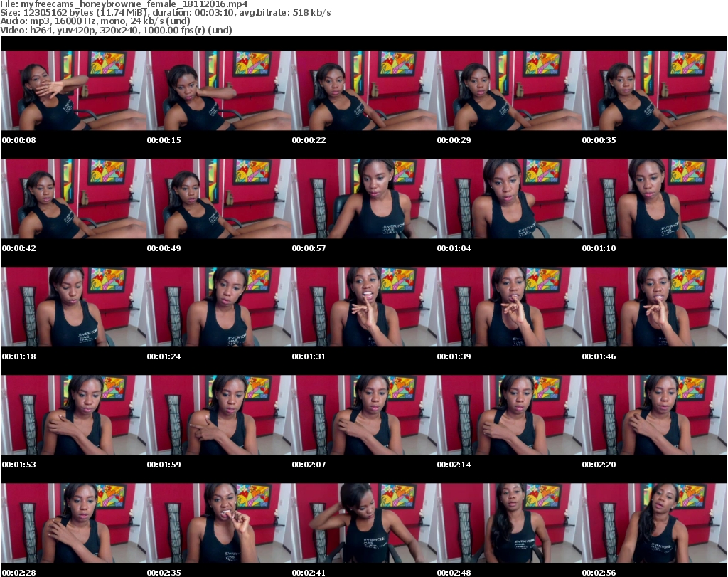Click the 00:01:31 timestamp label
728x577 pixels.
(309, 356)
